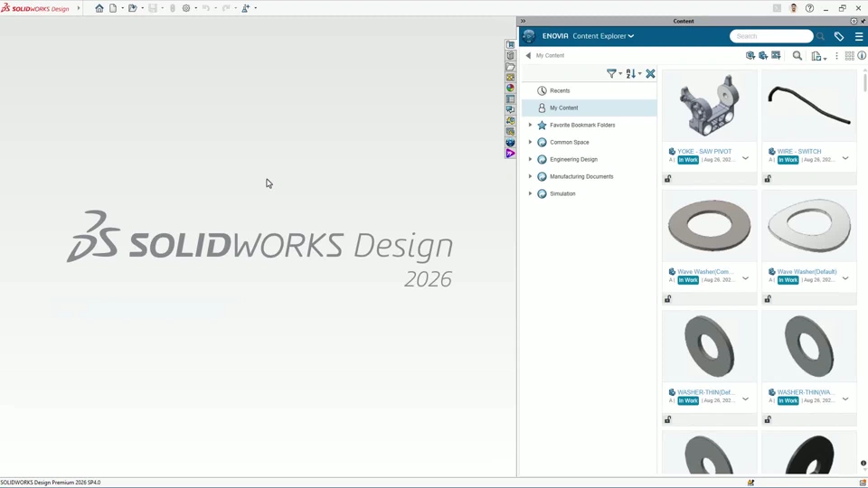Open the View Palette task pane tab
This screenshot has height=488, width=868.
click(x=510, y=78)
